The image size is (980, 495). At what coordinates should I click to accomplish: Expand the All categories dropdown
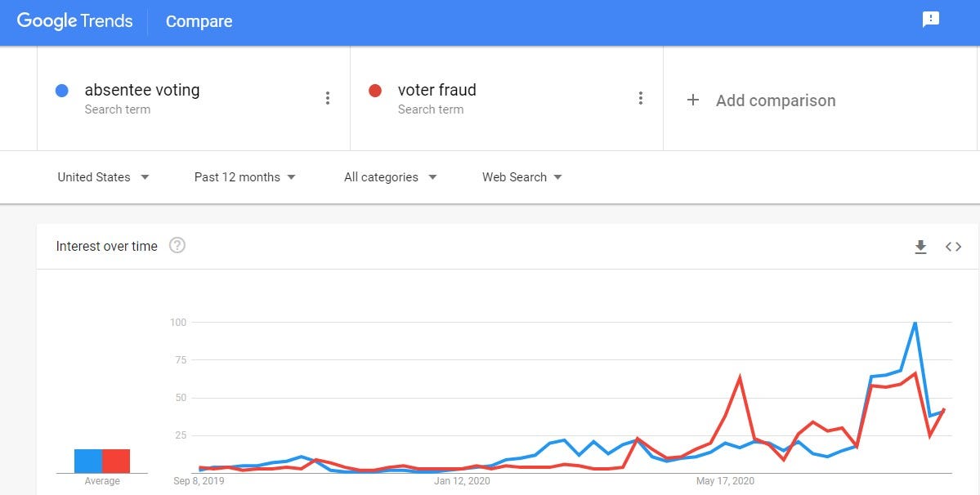390,177
